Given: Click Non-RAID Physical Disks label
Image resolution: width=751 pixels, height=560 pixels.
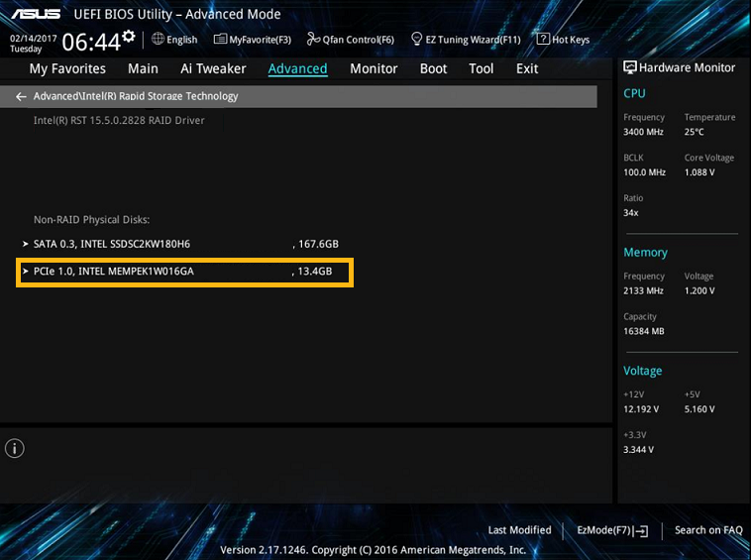Looking at the screenshot, I should (91, 220).
